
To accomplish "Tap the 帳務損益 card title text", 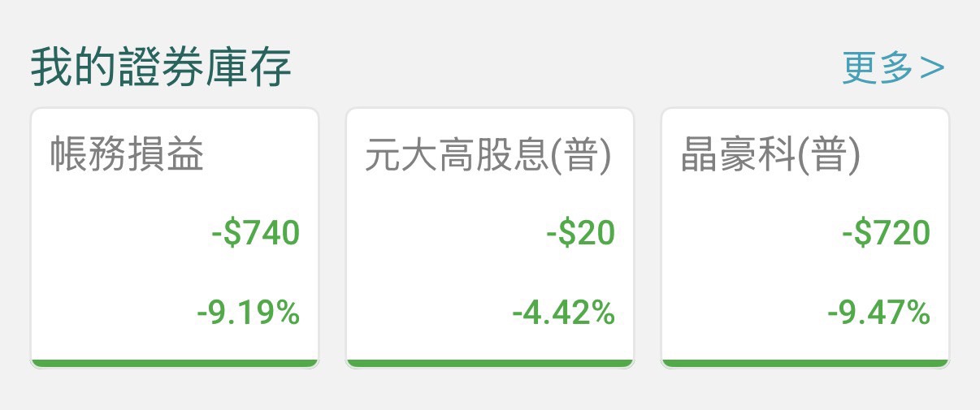I will pos(127,155).
